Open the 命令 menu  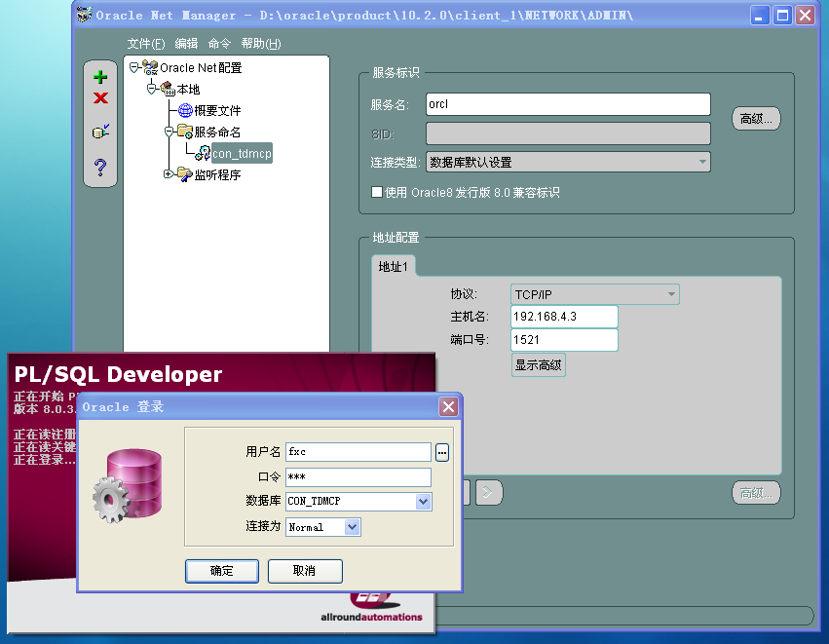219,44
